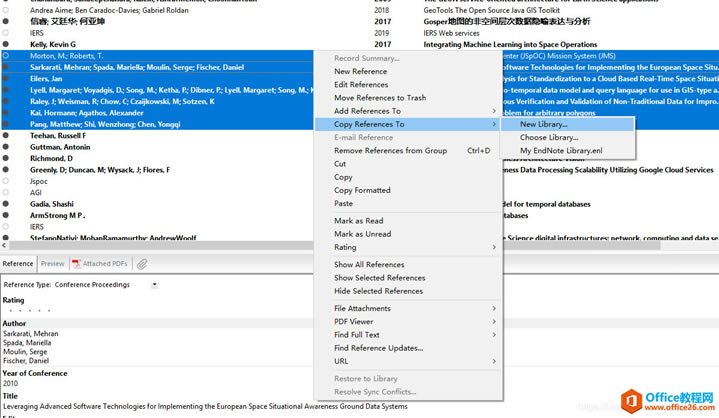Click Sarkarati, Mehran in Author field
Screen dimensions: 719x418
[31, 334]
